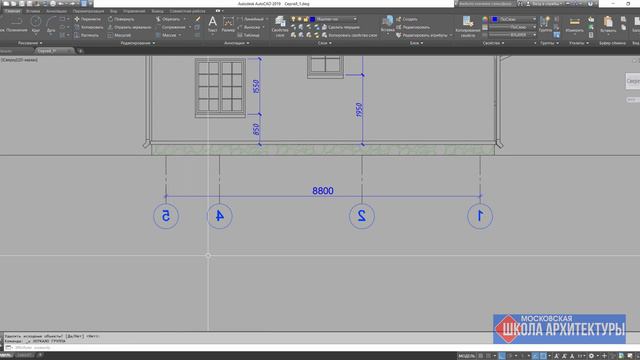Click the Создать block button
Image resolution: width=640 pixels, height=360 pixels.
click(407, 19)
